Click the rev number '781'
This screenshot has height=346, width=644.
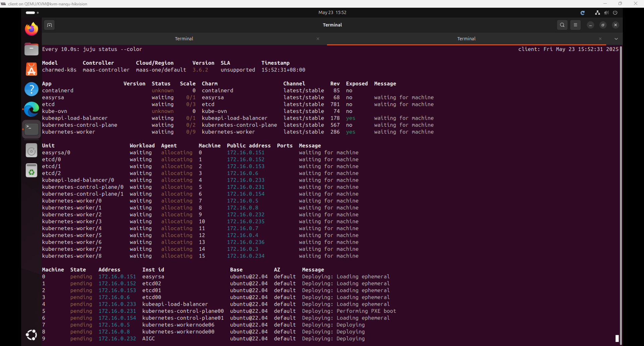(335, 104)
